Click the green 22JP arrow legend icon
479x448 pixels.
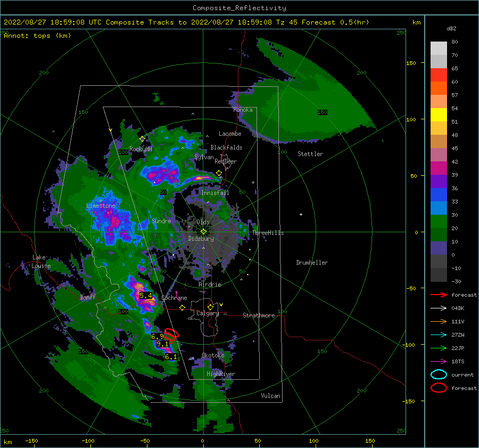(x=439, y=348)
